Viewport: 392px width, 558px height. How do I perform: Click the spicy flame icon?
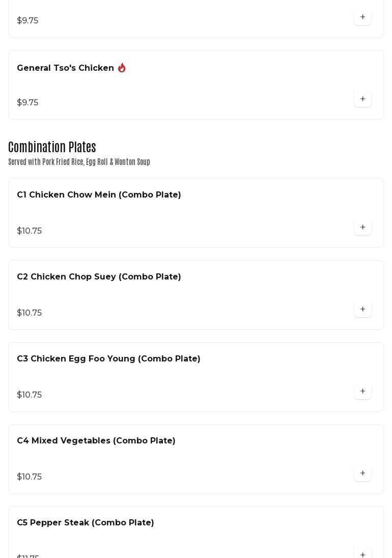click(122, 68)
